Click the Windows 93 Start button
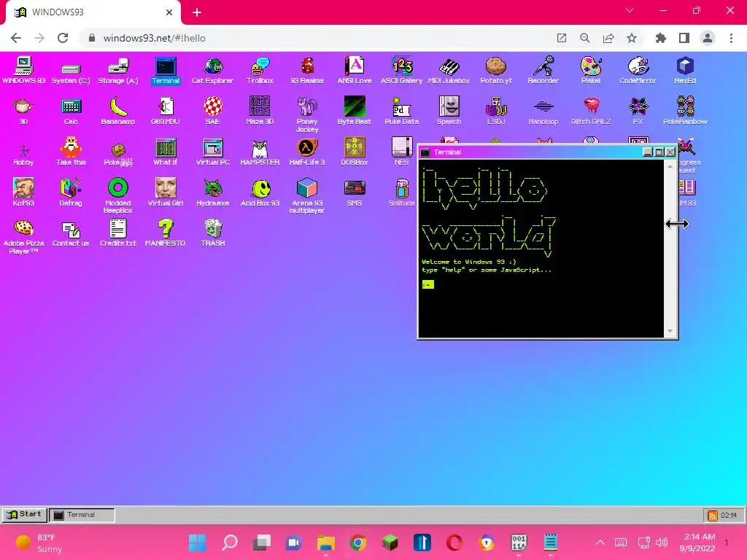The image size is (747, 560). click(x=24, y=514)
